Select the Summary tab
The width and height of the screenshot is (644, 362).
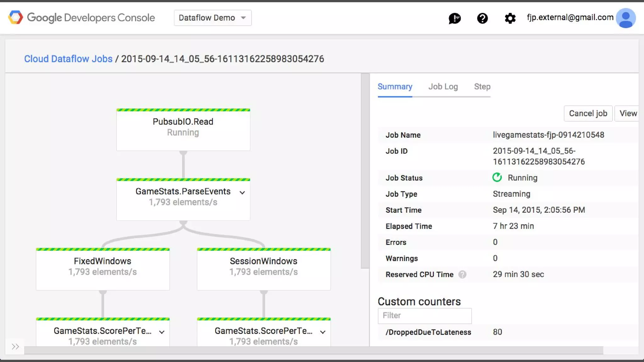[395, 87]
